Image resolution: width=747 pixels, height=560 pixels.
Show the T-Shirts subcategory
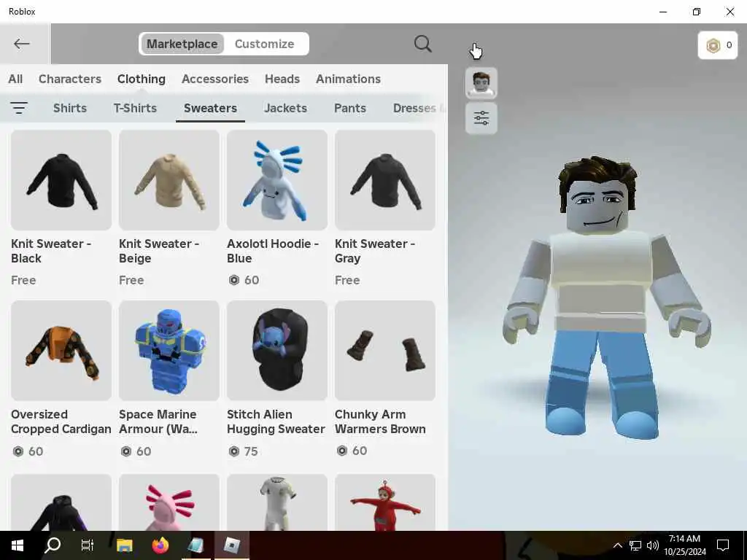coord(135,108)
